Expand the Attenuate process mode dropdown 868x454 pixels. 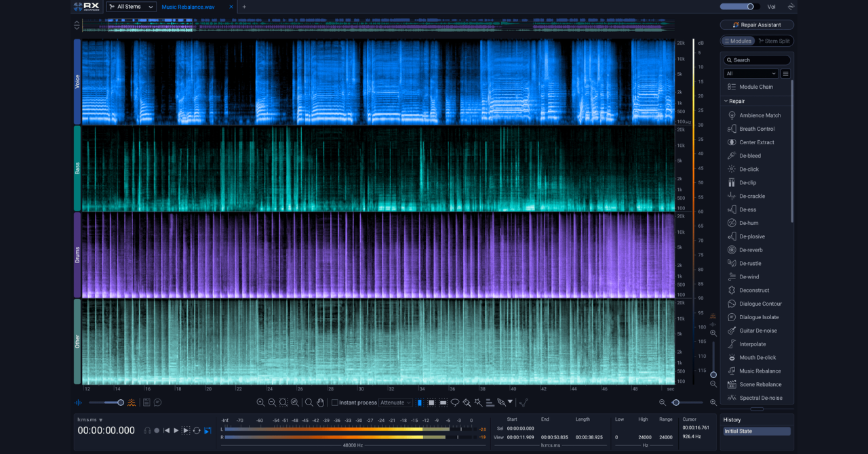click(396, 403)
